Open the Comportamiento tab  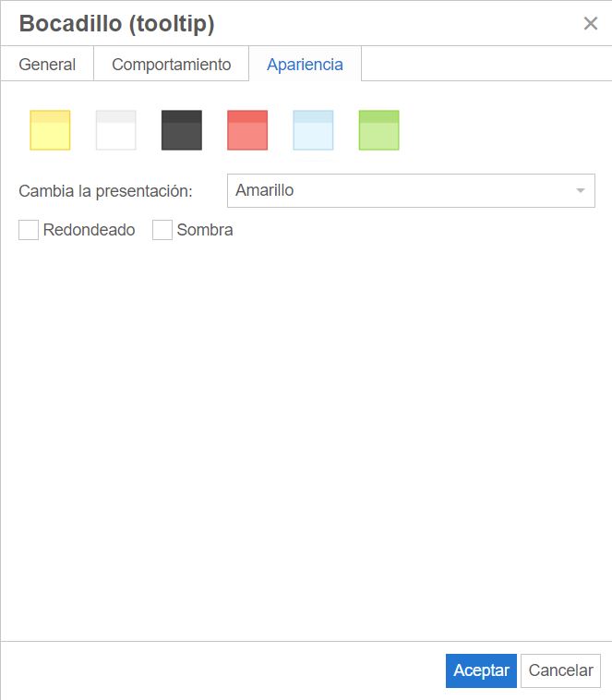tap(171, 65)
